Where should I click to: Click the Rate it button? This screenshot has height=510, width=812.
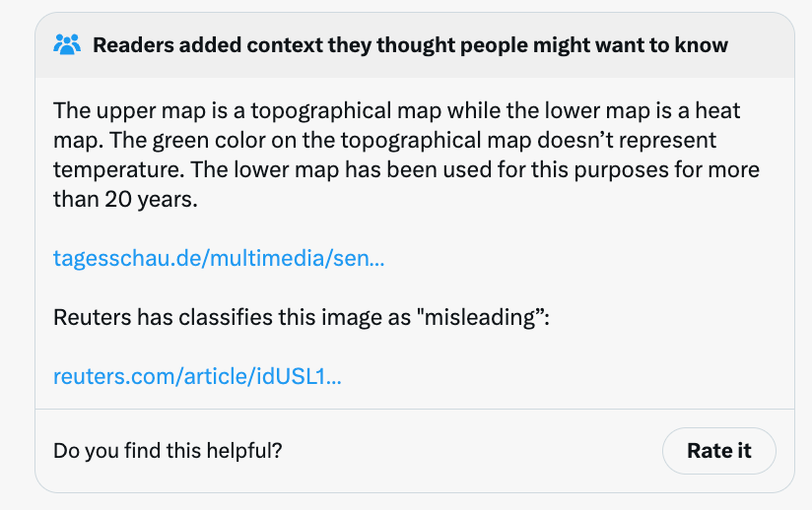coord(718,451)
